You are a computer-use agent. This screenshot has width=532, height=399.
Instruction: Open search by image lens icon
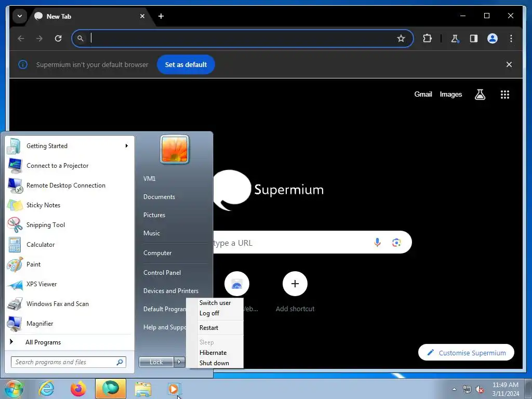click(396, 242)
